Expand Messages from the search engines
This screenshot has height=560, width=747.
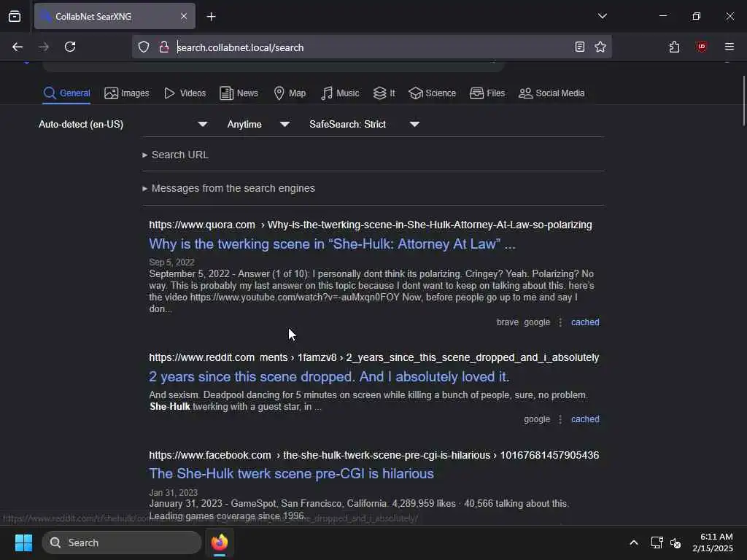pos(228,188)
